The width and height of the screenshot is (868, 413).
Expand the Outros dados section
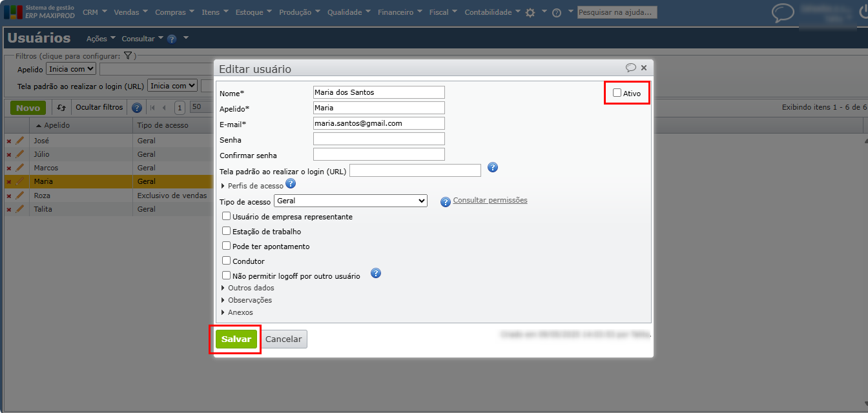coord(248,288)
